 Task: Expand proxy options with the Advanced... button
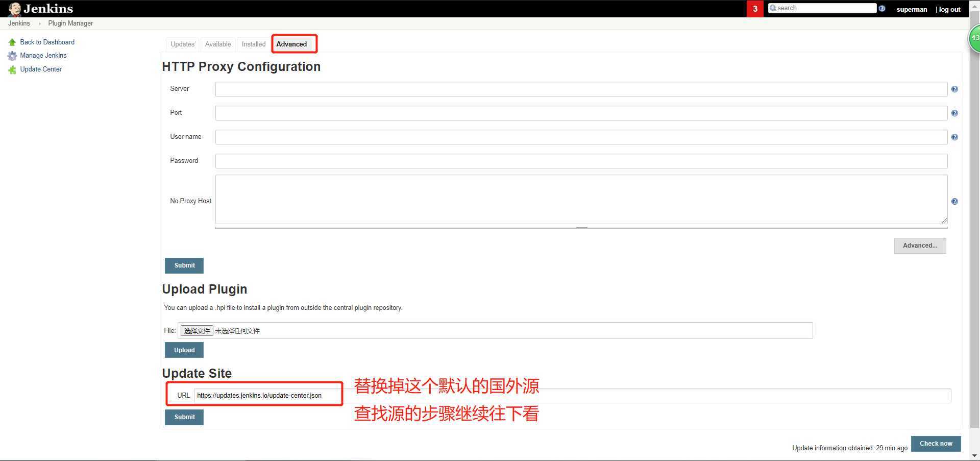[920, 246]
